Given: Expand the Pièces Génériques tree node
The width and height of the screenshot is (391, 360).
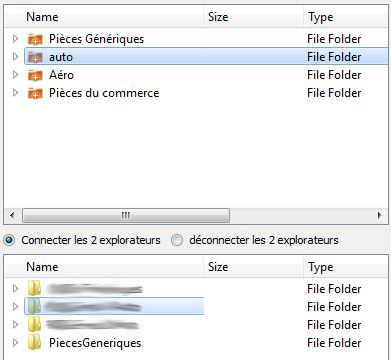Looking at the screenshot, I should (x=15, y=39).
